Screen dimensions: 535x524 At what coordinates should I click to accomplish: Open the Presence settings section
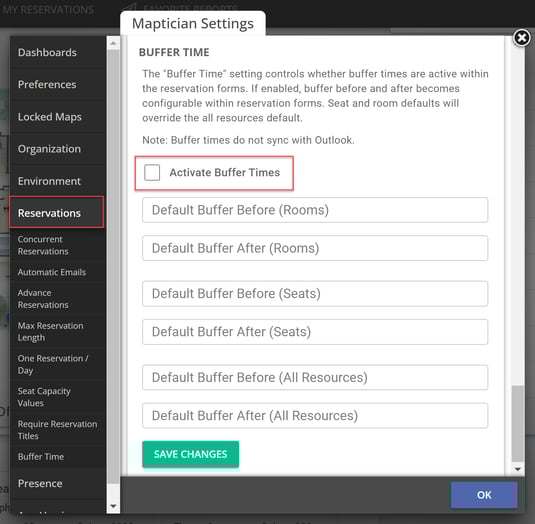[x=57, y=483]
